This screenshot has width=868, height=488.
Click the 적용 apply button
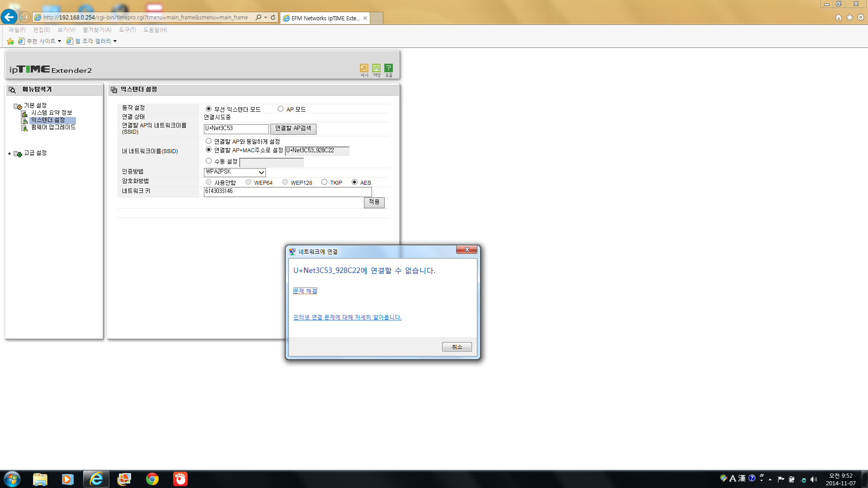click(x=374, y=202)
